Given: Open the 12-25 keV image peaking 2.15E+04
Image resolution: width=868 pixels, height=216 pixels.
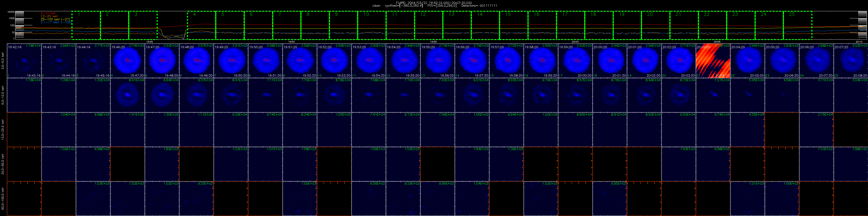Looking at the screenshot, I should [x=816, y=130].
